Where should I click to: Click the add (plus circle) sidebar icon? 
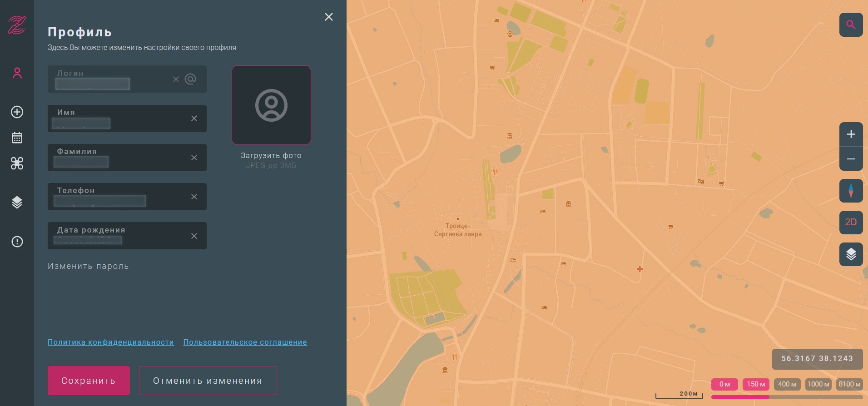coord(17,112)
